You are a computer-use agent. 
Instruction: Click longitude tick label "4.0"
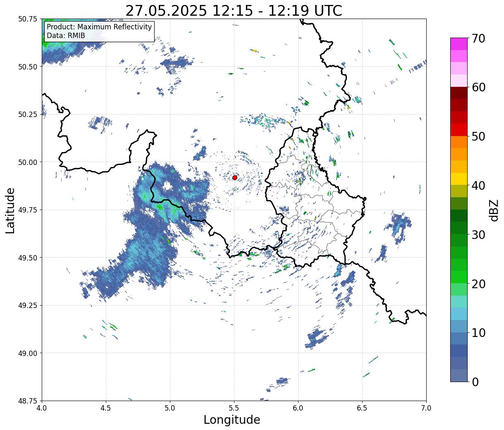[x=42, y=408]
